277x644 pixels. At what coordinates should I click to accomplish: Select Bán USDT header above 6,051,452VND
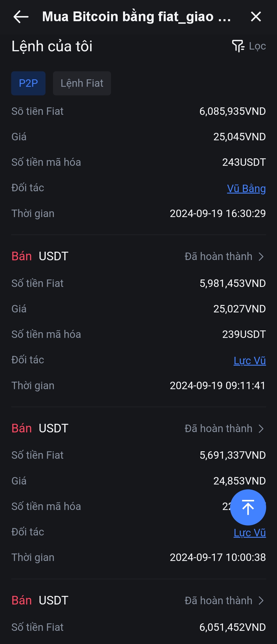[x=40, y=600]
